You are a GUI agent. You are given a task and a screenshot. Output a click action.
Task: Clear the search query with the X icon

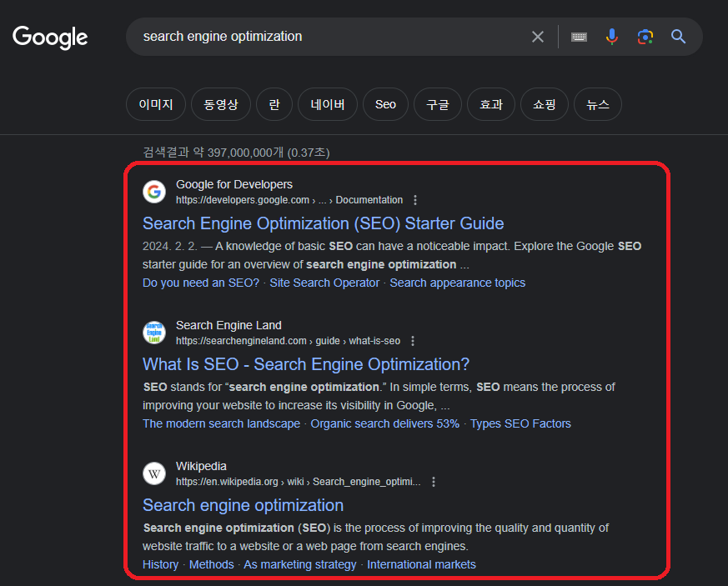(x=538, y=37)
